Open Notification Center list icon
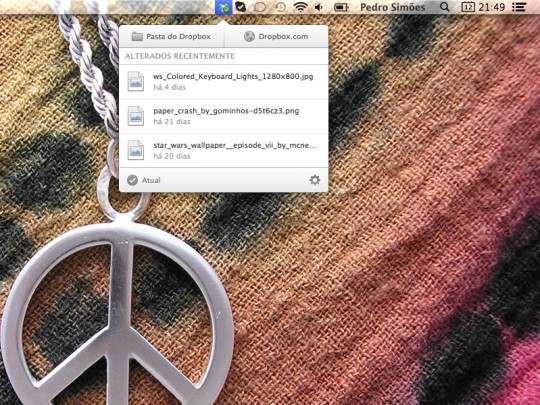This screenshot has width=540, height=405. [x=519, y=7]
